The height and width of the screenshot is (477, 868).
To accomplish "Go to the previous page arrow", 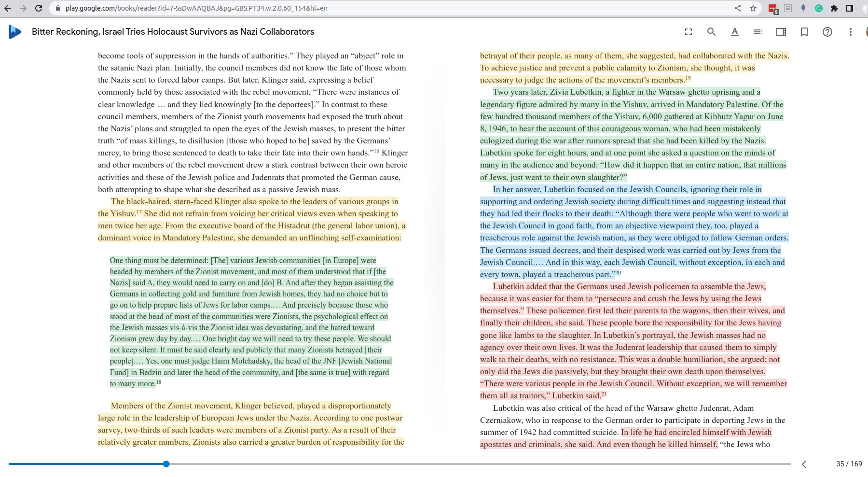I will tap(804, 464).
